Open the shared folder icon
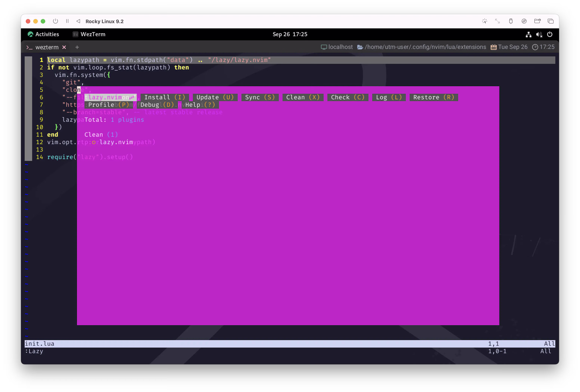 (x=537, y=21)
